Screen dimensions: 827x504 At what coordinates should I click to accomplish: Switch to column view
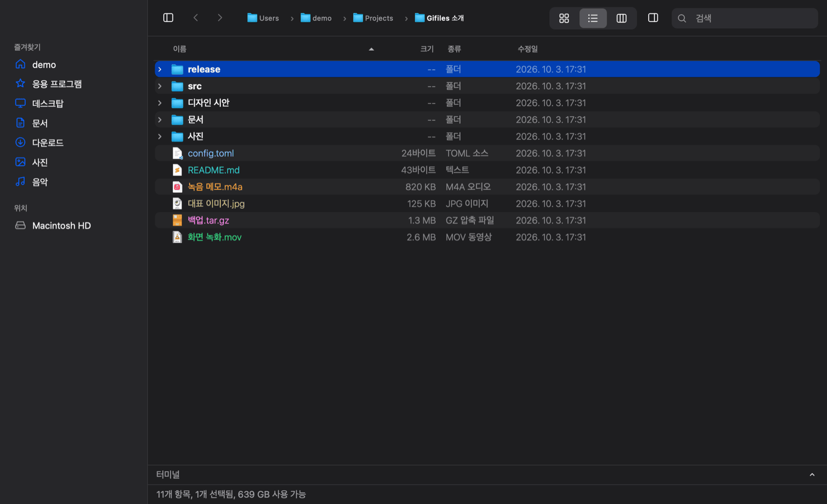[621, 19]
